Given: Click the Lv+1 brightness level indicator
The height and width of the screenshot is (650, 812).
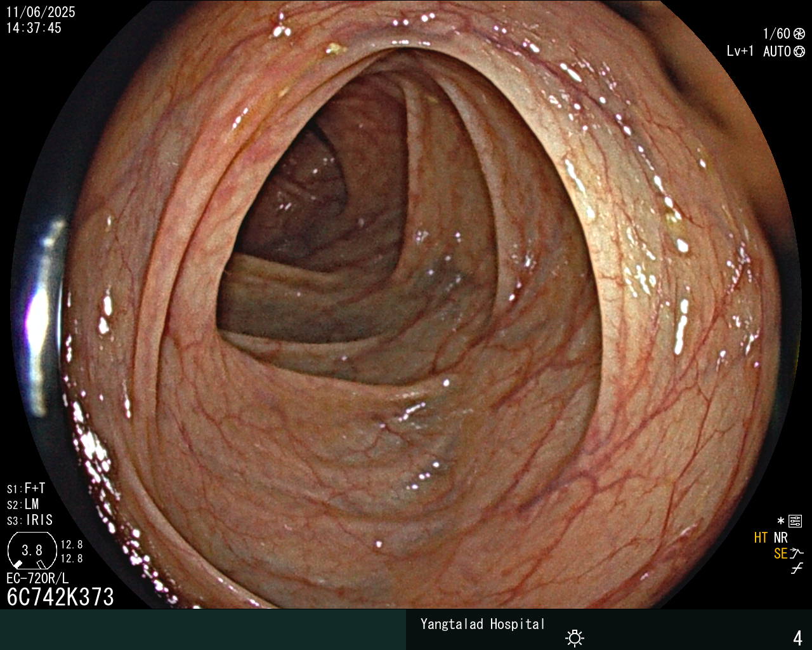Looking at the screenshot, I should 740,51.
